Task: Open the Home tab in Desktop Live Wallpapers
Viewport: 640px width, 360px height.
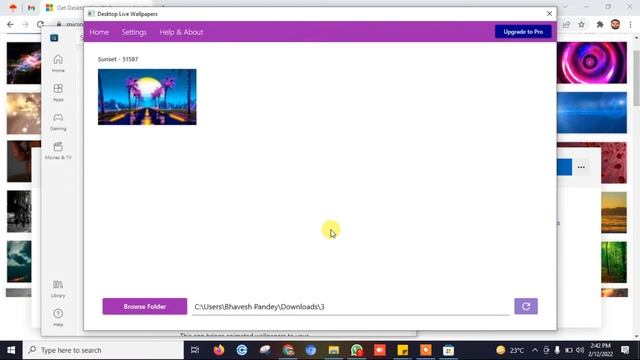Action: coord(99,32)
